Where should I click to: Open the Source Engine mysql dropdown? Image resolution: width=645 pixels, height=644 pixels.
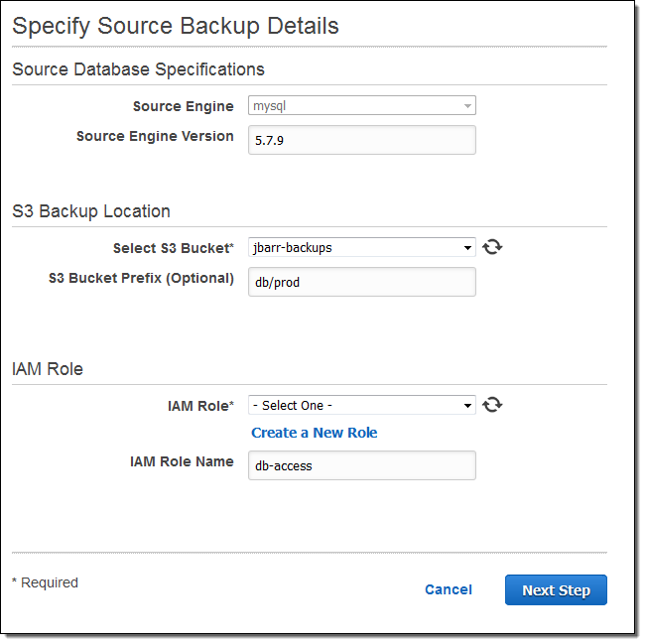click(361, 106)
